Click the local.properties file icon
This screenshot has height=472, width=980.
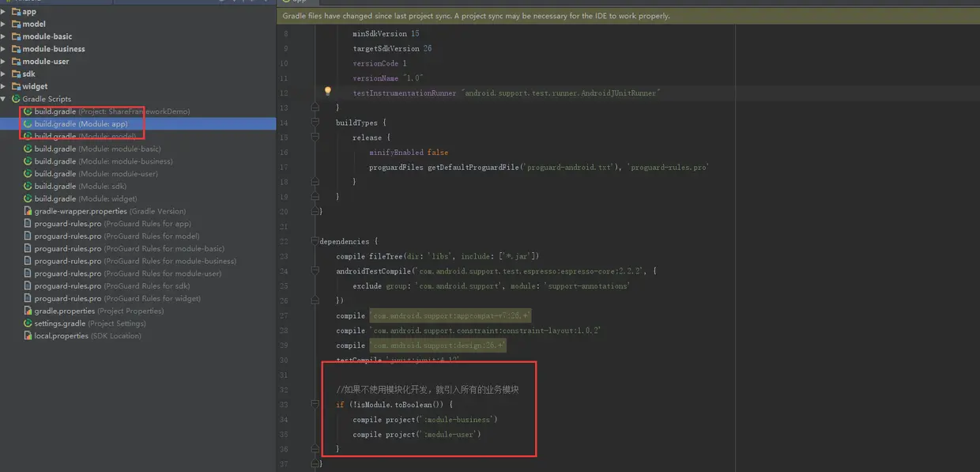point(28,336)
